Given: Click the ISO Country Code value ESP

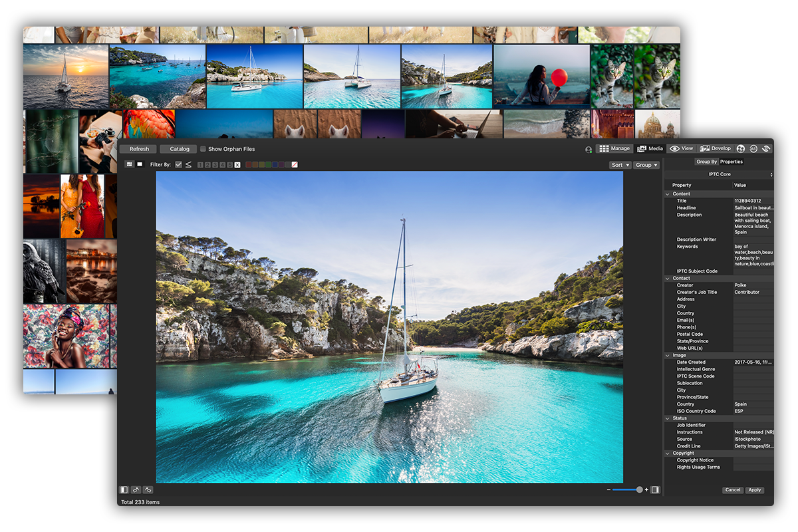Looking at the screenshot, I should click(753, 411).
